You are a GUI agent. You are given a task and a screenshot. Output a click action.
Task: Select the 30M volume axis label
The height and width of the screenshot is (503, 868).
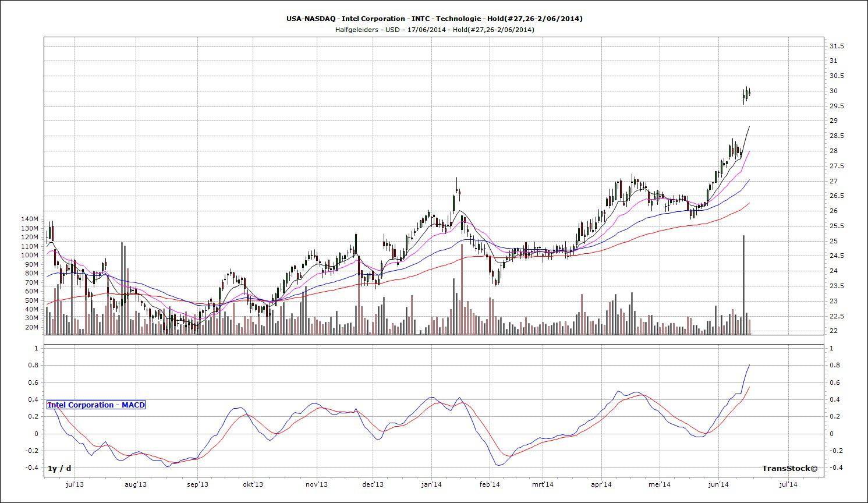click(x=31, y=319)
